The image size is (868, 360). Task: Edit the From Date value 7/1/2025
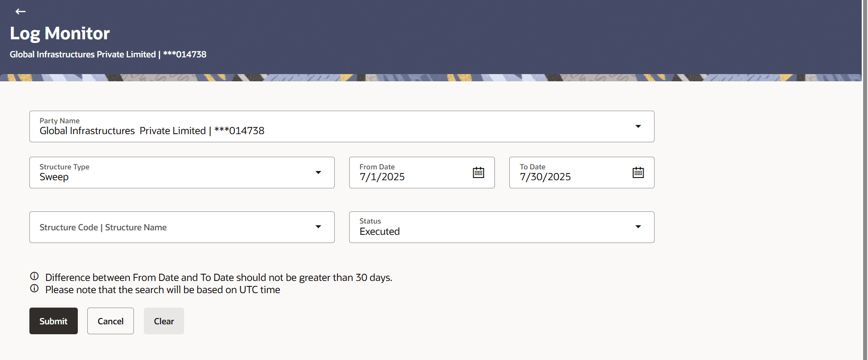pyautogui.click(x=382, y=177)
